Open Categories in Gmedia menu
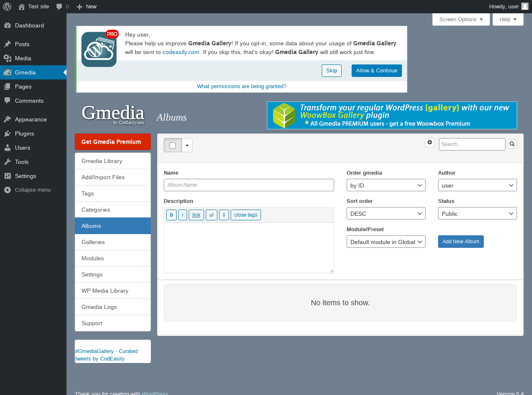532x395 pixels. pos(113,210)
